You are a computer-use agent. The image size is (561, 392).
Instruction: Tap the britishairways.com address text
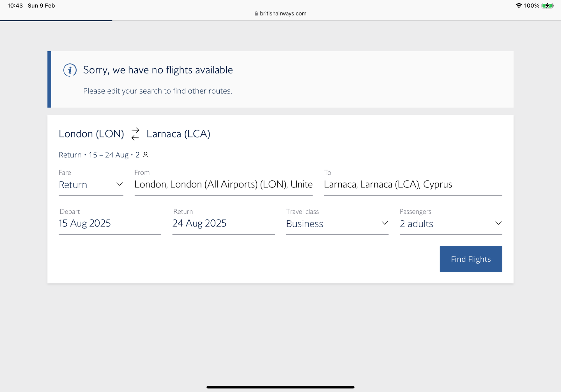283,13
